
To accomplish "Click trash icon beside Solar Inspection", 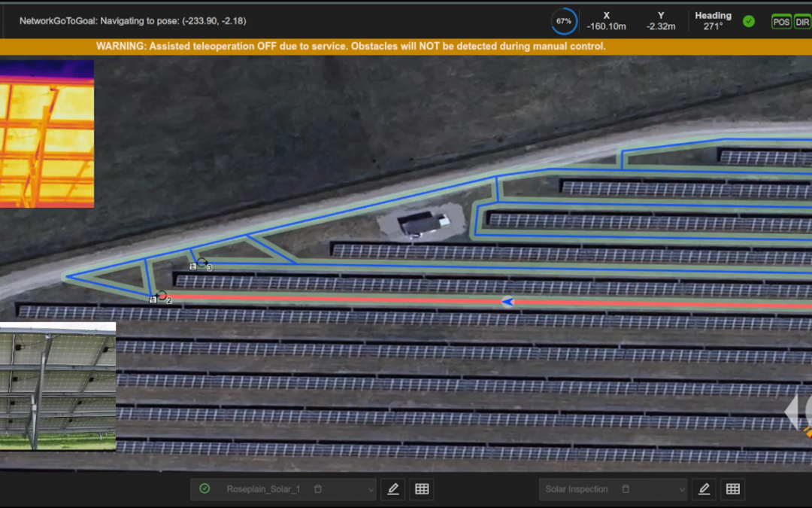I will [626, 489].
